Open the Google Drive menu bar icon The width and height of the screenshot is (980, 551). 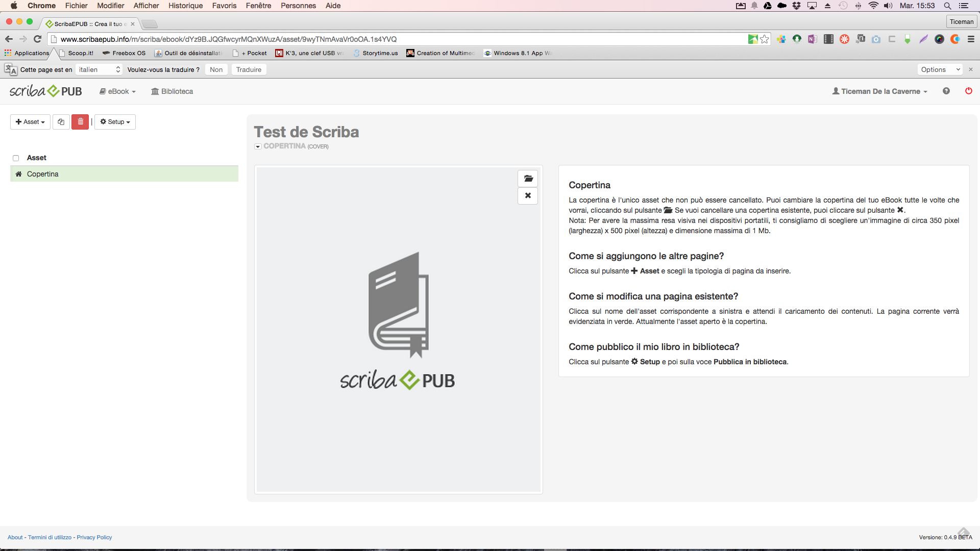tap(768, 6)
